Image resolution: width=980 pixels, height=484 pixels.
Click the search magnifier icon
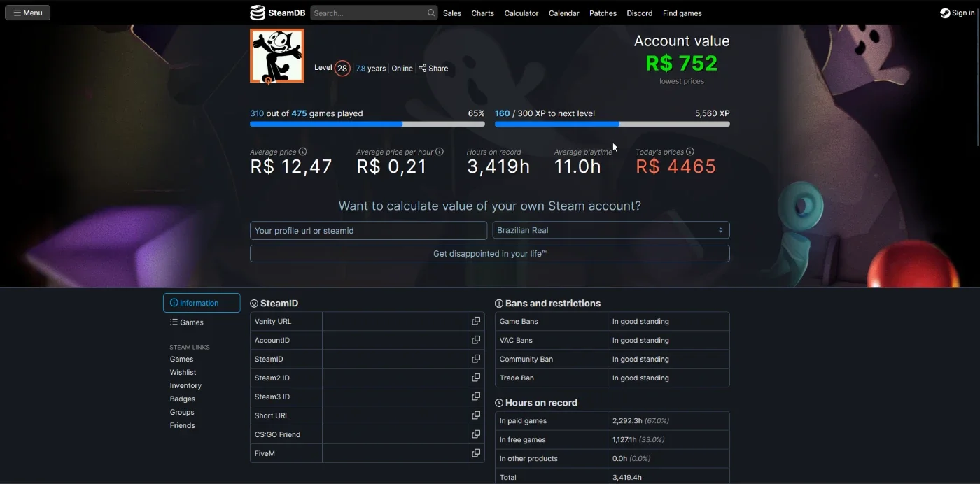[431, 13]
